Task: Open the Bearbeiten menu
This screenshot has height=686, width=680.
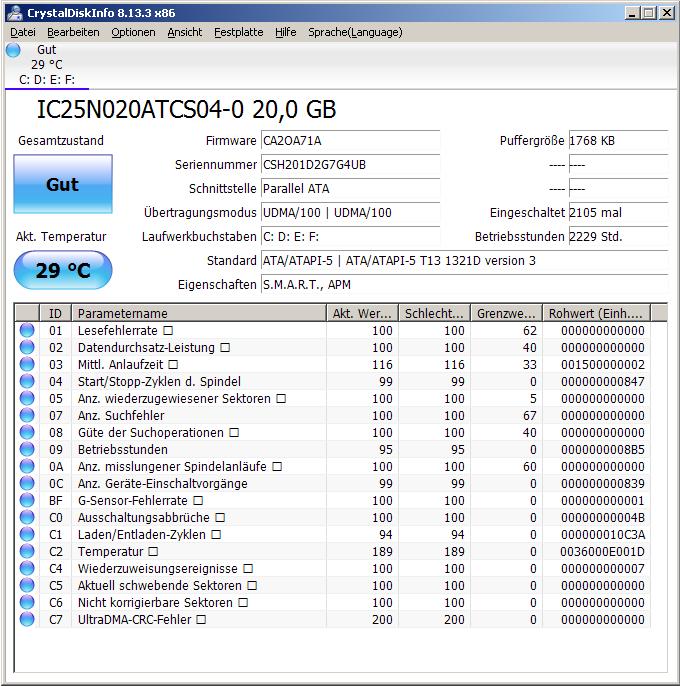Action: [x=73, y=32]
